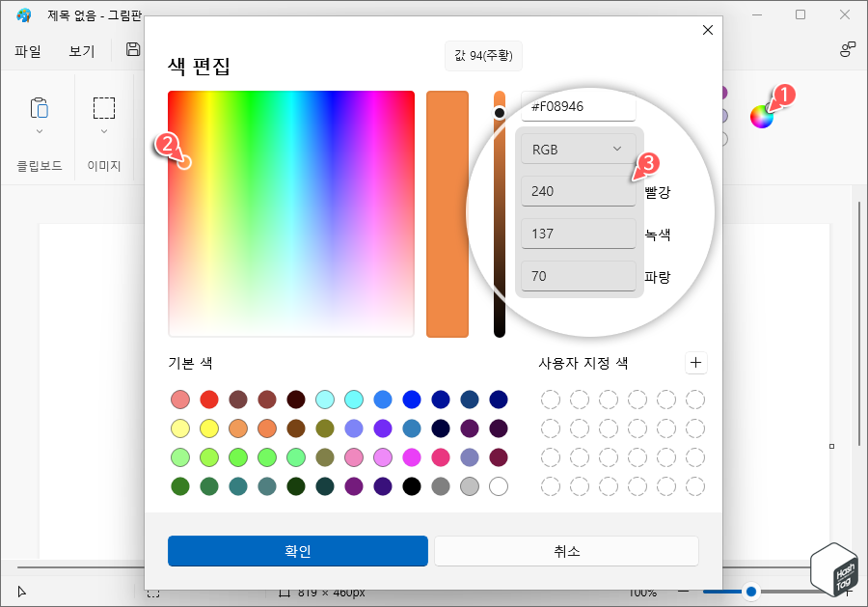This screenshot has width=868, height=607.
Task: Pick a shade from the color gradient field
Action: [289, 212]
